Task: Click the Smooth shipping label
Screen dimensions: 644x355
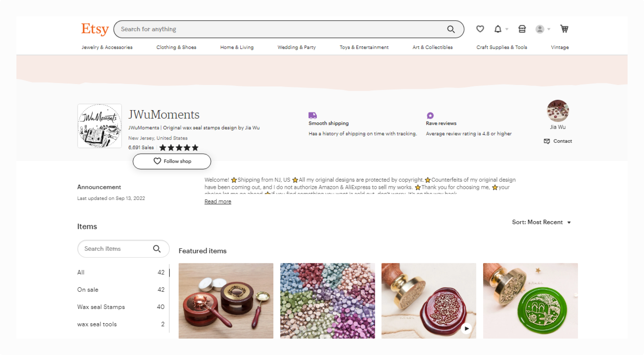Action: [x=328, y=123]
